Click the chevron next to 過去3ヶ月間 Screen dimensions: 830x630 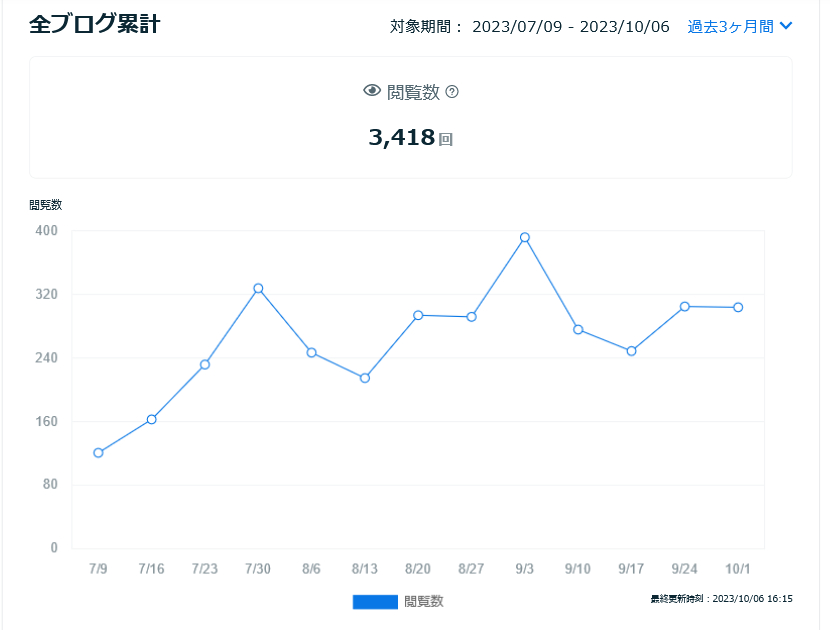(x=786, y=27)
